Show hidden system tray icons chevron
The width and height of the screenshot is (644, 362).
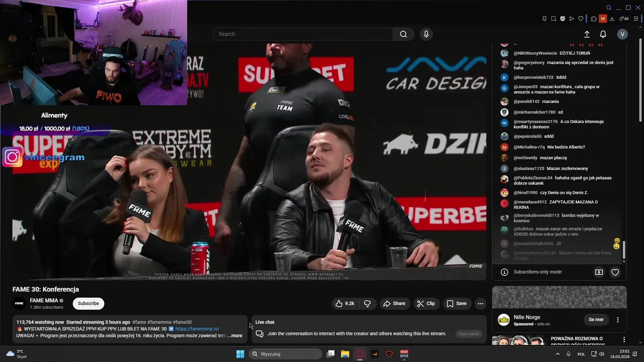[x=557, y=354]
